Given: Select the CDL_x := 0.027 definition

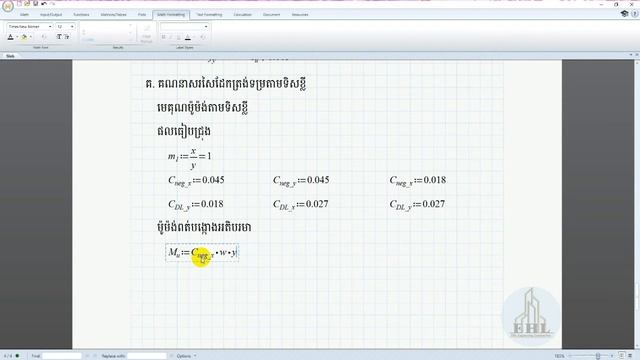Looking at the screenshot, I should pos(300,205).
